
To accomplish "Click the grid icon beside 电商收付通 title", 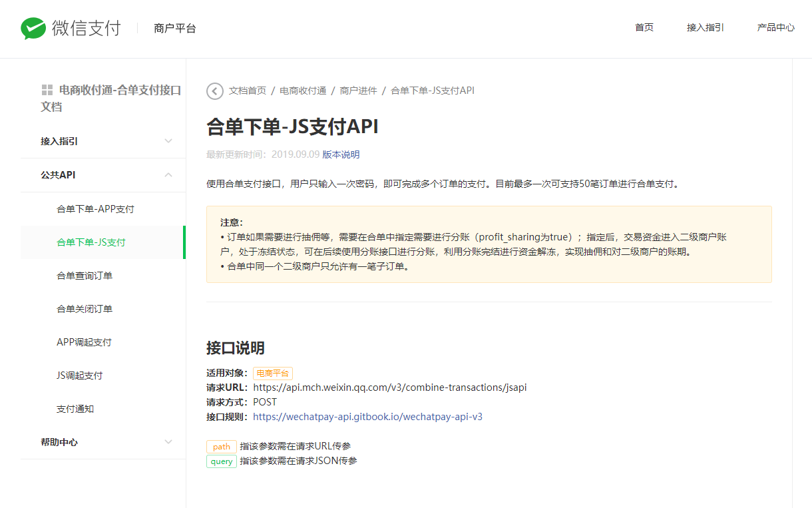I will click(x=47, y=90).
